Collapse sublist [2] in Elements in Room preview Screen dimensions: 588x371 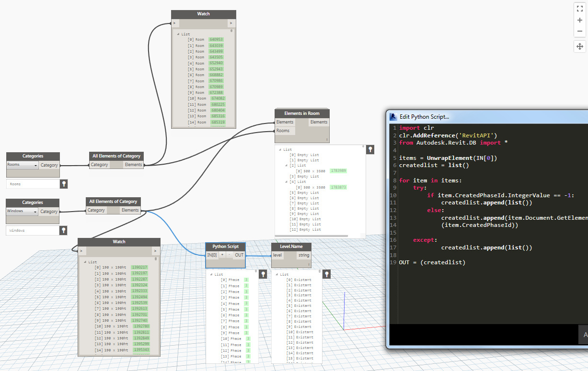(x=287, y=166)
